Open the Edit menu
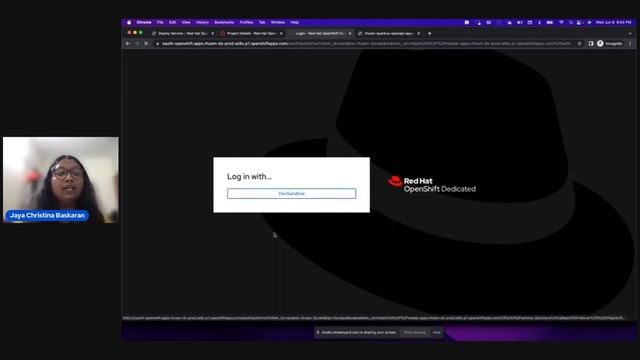This screenshot has height=360, width=640. pyautogui.click(x=173, y=22)
